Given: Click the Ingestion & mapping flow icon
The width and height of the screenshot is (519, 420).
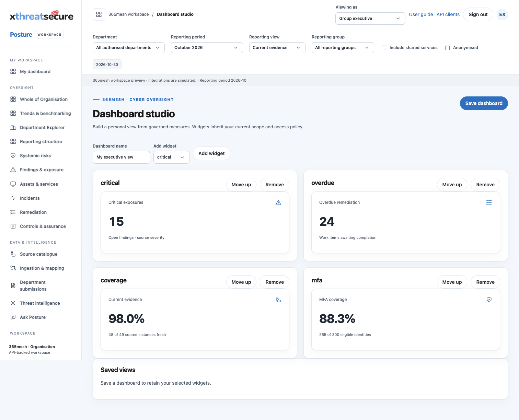Looking at the screenshot, I should pyautogui.click(x=13, y=268).
